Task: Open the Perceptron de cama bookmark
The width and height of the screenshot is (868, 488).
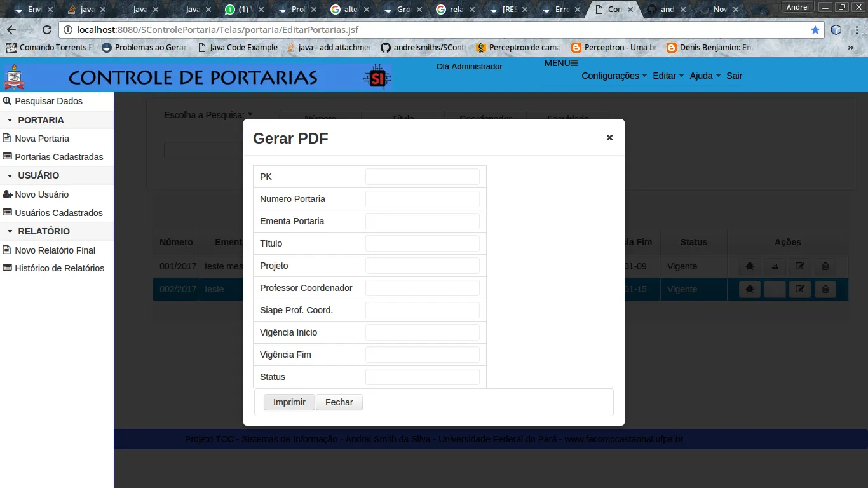Action: [519, 48]
